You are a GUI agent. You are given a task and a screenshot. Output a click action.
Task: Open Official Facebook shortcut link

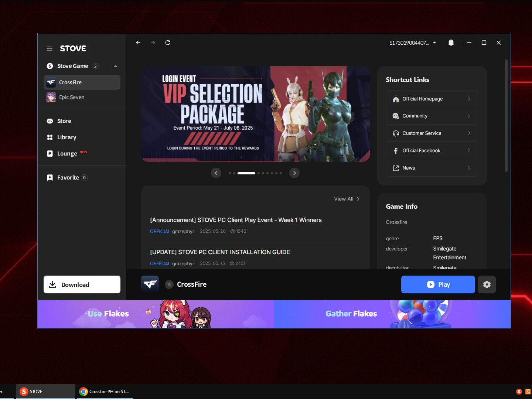(x=432, y=151)
